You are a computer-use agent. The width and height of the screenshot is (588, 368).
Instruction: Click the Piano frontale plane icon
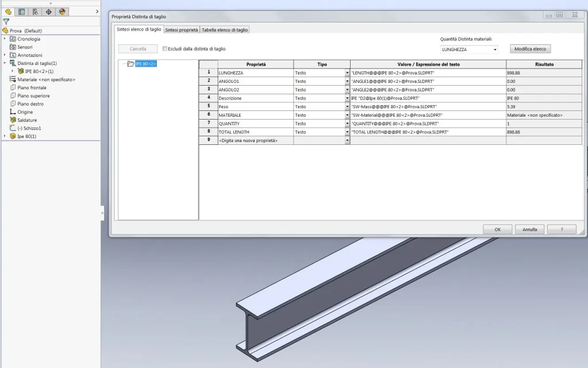pos(13,87)
